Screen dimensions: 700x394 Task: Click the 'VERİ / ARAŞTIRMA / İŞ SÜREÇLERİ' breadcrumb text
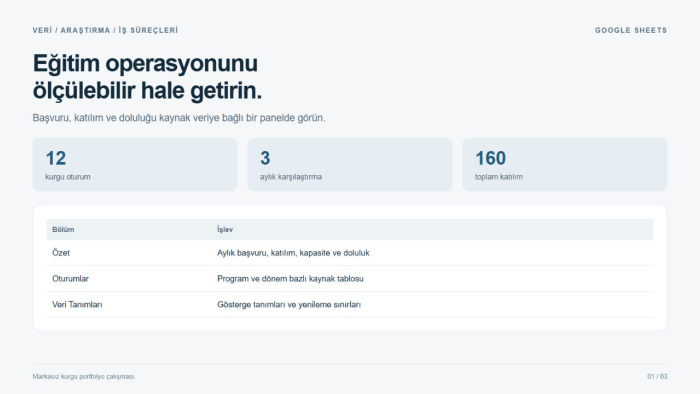click(105, 30)
